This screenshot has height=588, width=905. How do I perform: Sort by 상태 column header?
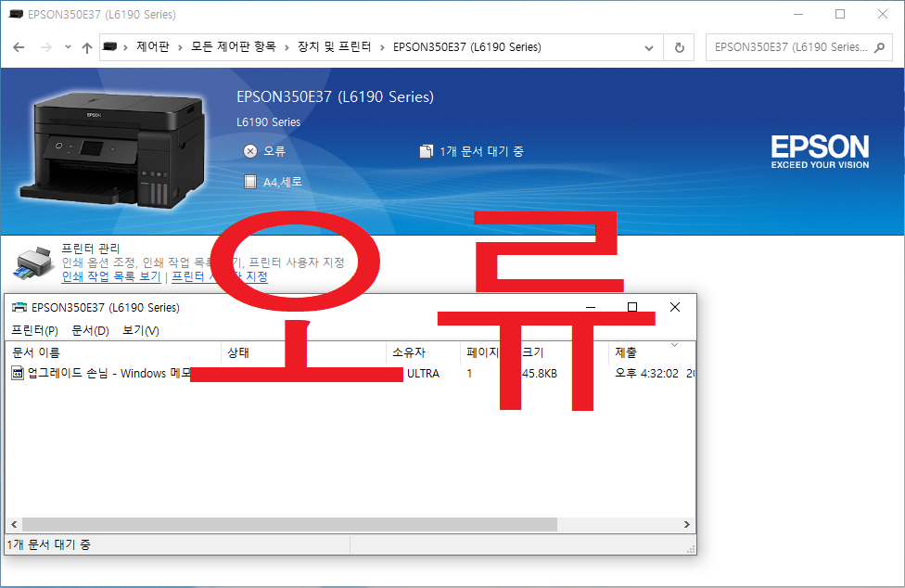tap(303, 352)
